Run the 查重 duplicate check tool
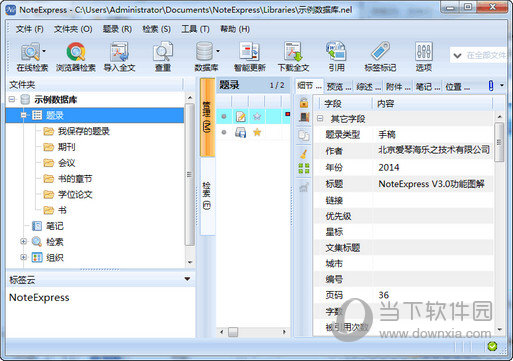Viewport: 513px width, 361px height. [163, 57]
